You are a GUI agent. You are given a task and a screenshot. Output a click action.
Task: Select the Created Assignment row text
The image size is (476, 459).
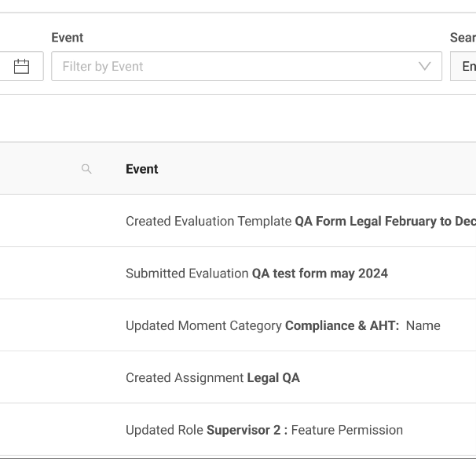pos(185,378)
